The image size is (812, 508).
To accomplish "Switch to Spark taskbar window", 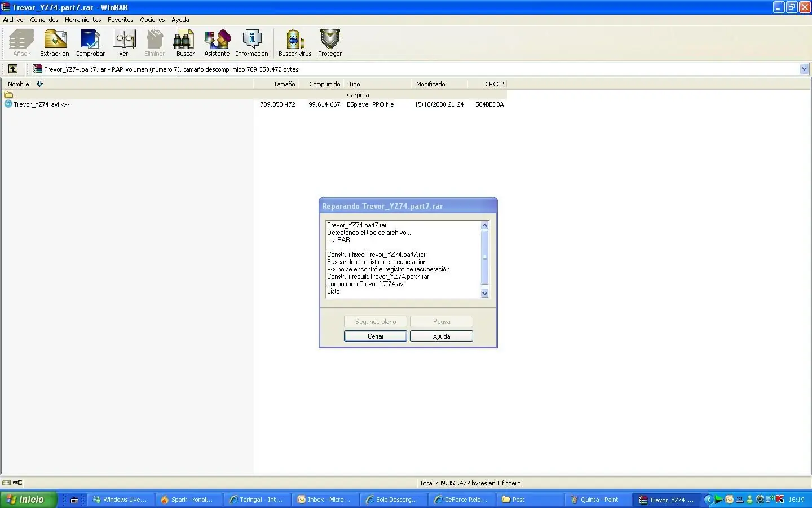I will [188, 500].
